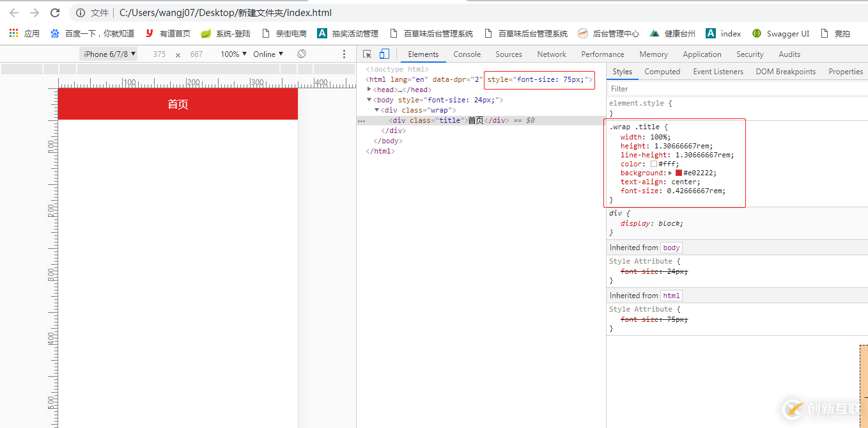The image size is (868, 428).
Task: Switch to the Computed styles tab
Action: point(662,72)
